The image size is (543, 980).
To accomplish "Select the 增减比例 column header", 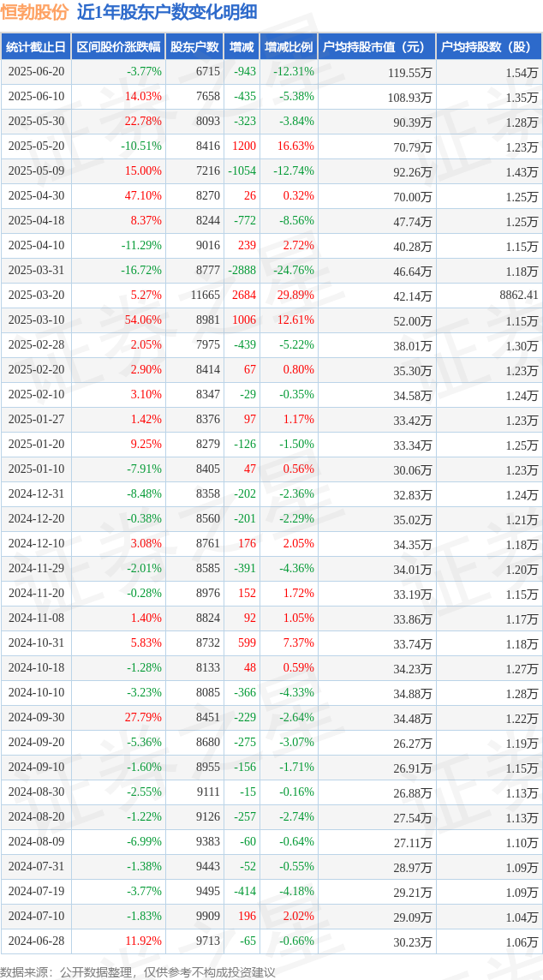I will 289,47.
